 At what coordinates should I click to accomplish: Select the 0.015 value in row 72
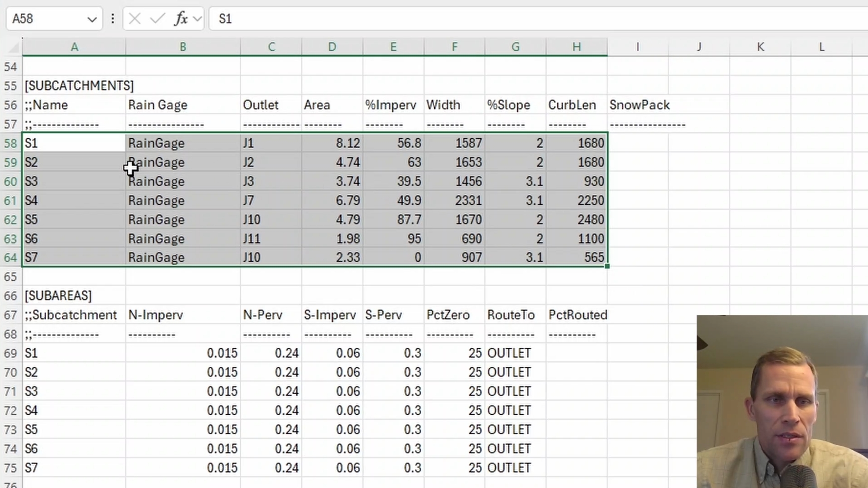pyautogui.click(x=183, y=411)
